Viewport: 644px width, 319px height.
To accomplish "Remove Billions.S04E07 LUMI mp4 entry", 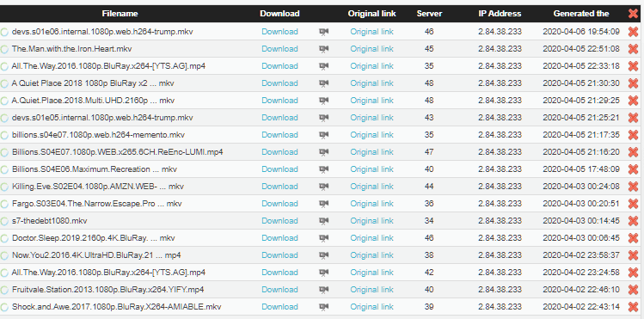I will tap(633, 152).
